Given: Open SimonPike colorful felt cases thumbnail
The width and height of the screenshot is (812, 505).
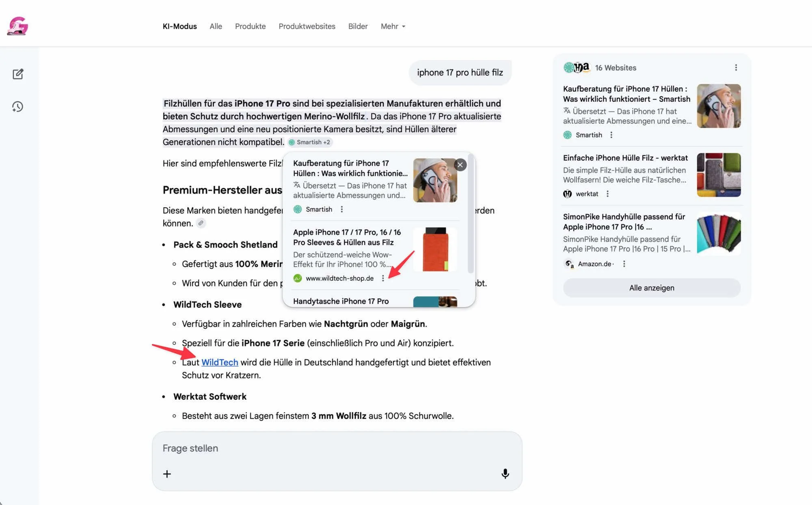Looking at the screenshot, I should pos(719,234).
